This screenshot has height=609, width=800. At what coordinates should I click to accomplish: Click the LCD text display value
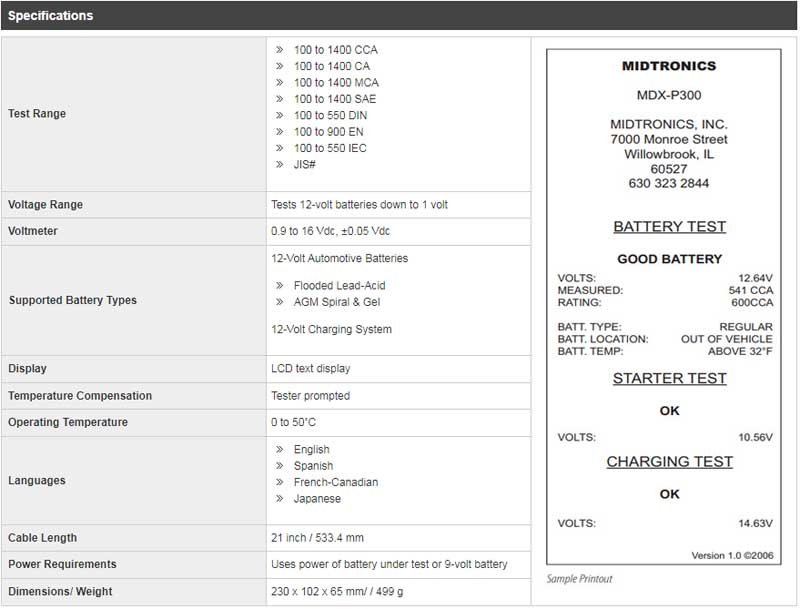click(x=311, y=369)
